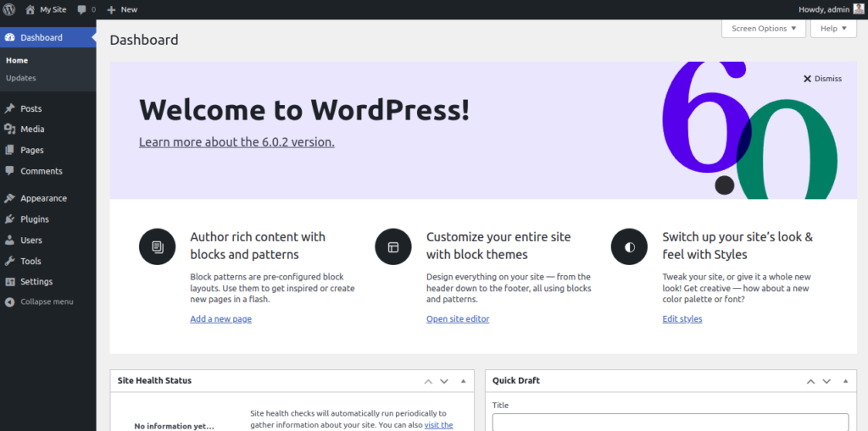Click the Dashboard menu label
Screen dimensions: 868x431
(x=42, y=37)
